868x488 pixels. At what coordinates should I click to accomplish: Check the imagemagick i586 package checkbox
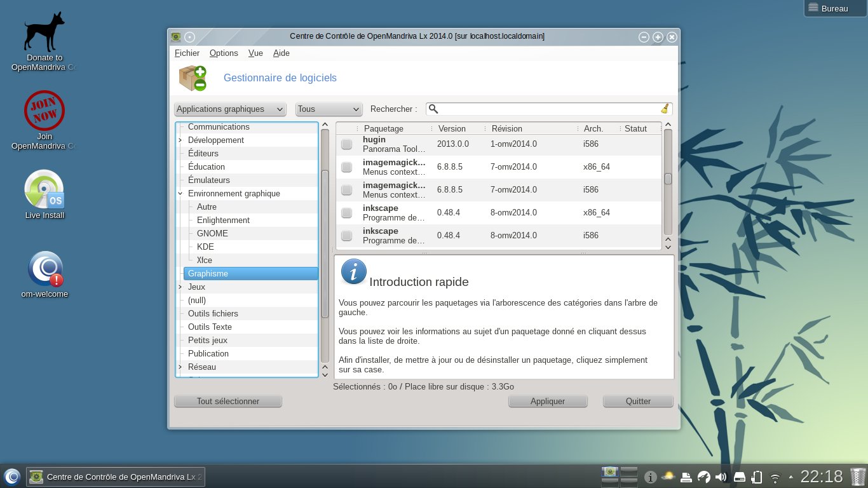coord(346,190)
